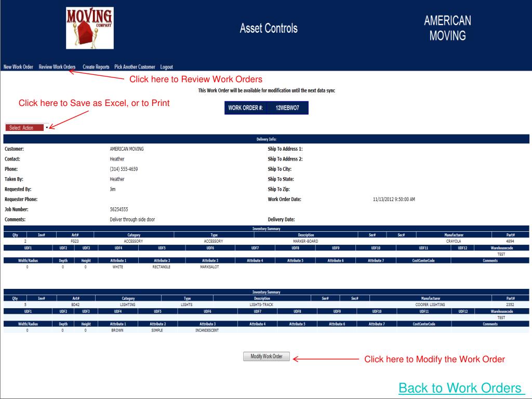The width and height of the screenshot is (532, 399).
Task: Click art number cell FG23
Action: [75, 241]
